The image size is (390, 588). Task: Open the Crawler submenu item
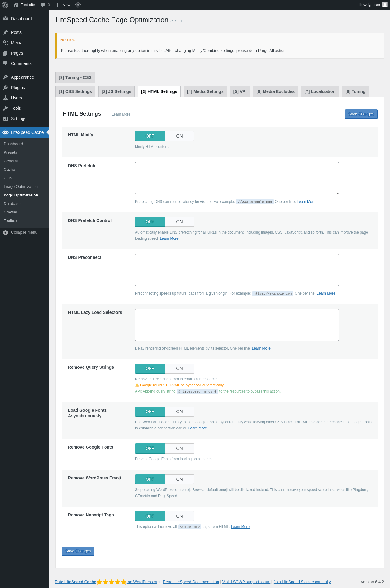10,212
